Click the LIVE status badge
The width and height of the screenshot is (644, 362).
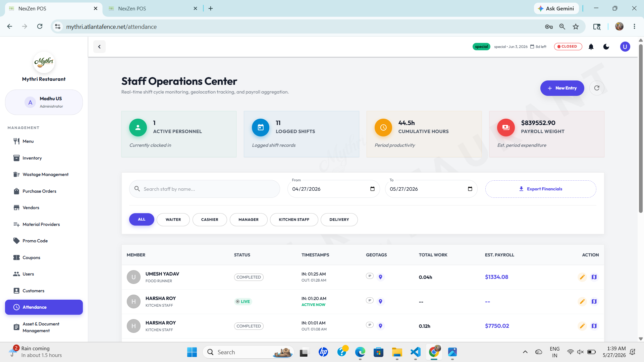pos(243,301)
